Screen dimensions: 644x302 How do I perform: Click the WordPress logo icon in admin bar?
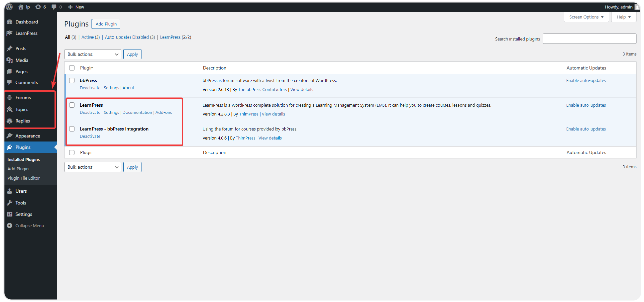[9, 7]
